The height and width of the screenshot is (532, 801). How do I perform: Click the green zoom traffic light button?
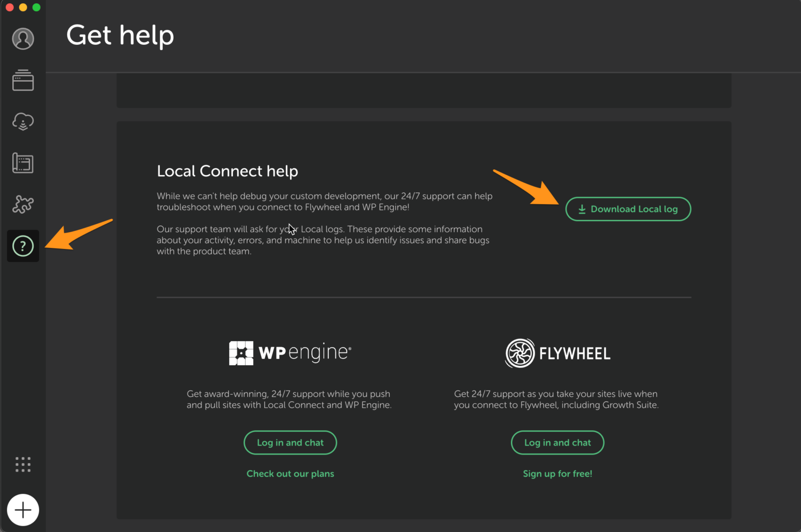pyautogui.click(x=36, y=7)
